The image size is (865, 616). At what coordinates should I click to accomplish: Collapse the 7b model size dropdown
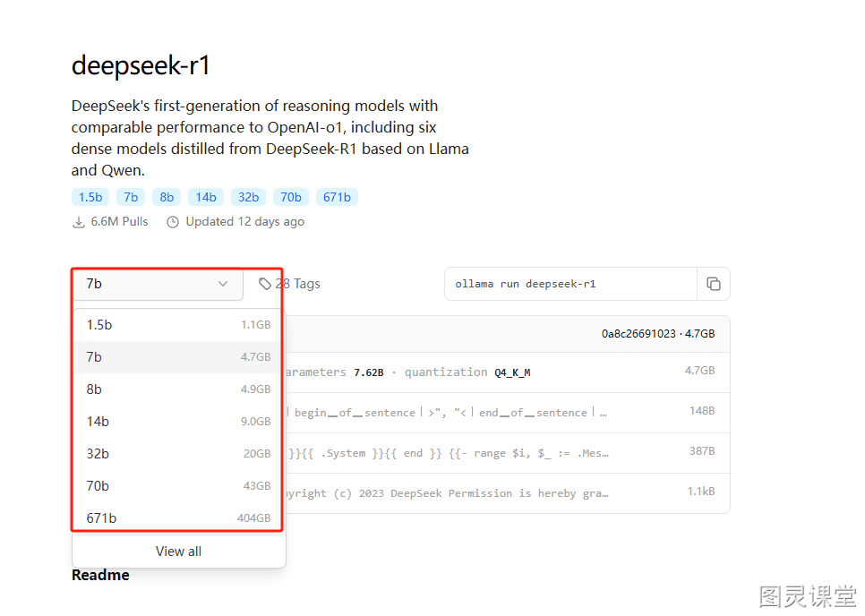pyautogui.click(x=158, y=284)
